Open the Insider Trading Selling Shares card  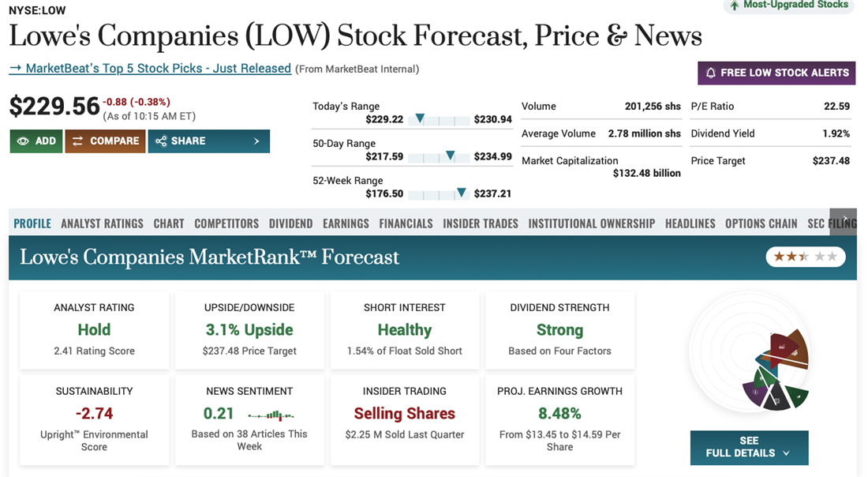(404, 414)
